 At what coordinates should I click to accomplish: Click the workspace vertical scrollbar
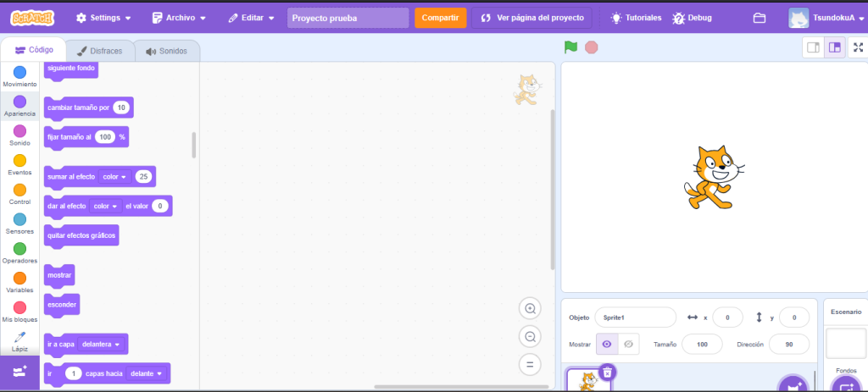click(x=552, y=189)
